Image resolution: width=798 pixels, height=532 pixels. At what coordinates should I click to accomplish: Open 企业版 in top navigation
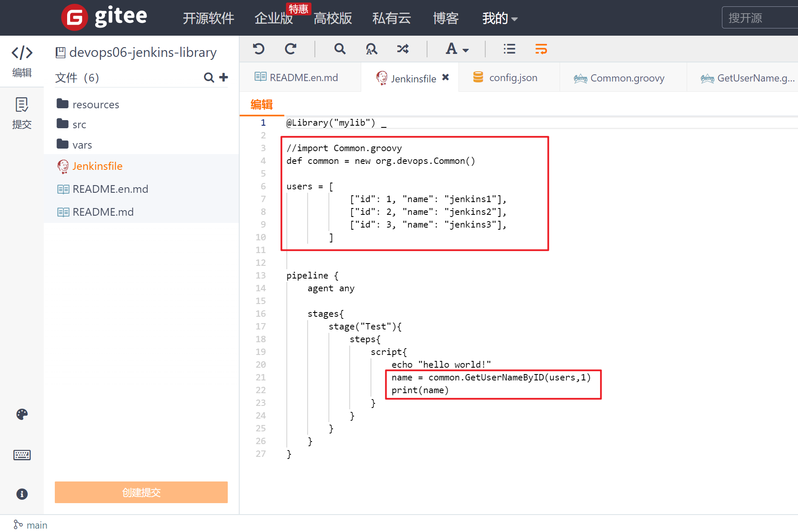274,18
